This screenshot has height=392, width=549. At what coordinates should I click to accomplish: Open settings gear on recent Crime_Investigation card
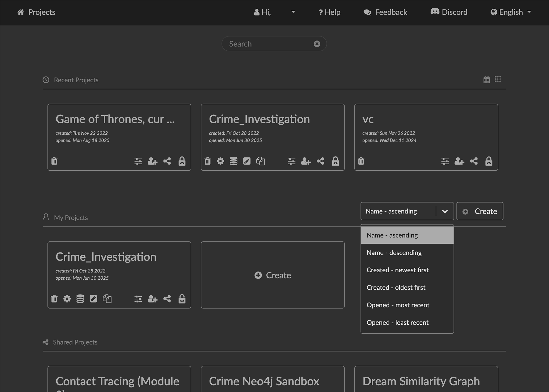pyautogui.click(x=220, y=161)
